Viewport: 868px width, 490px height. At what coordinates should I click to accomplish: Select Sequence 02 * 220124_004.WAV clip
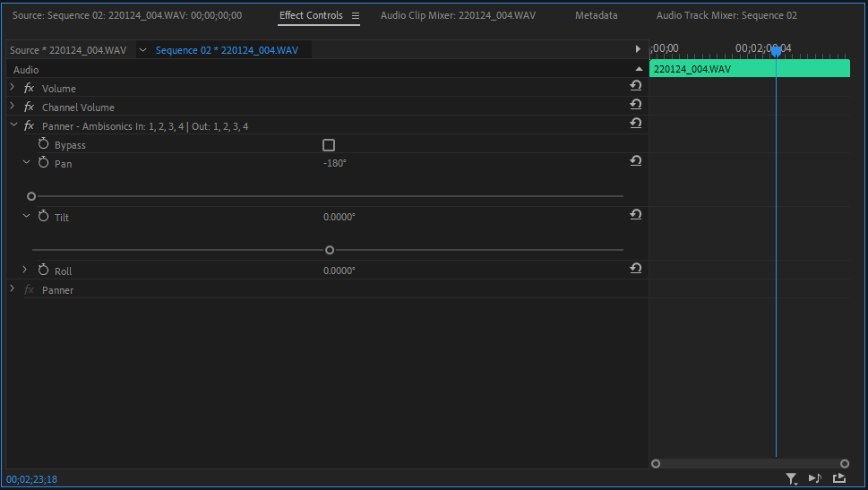[x=227, y=50]
